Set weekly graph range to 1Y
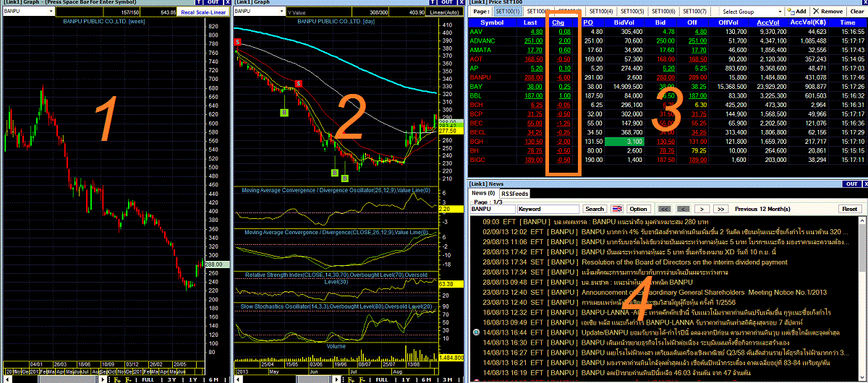Image resolution: width=868 pixels, height=383 pixels. (x=193, y=379)
